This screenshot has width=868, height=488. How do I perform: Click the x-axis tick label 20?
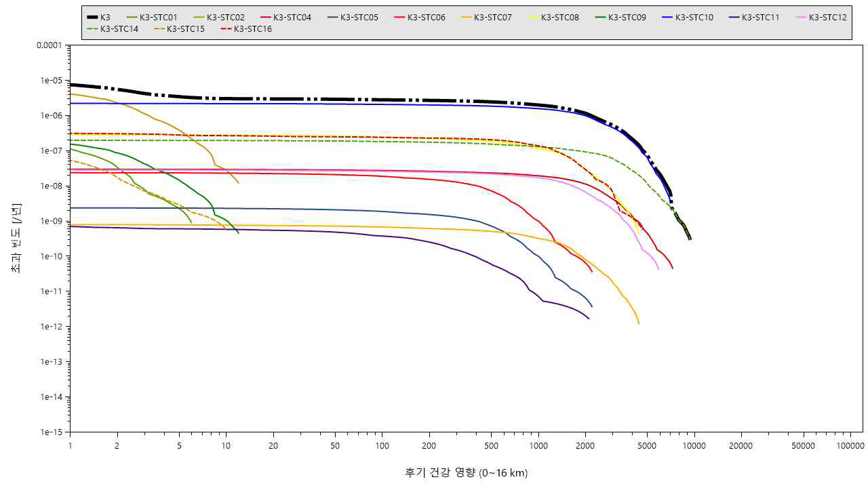(x=273, y=445)
